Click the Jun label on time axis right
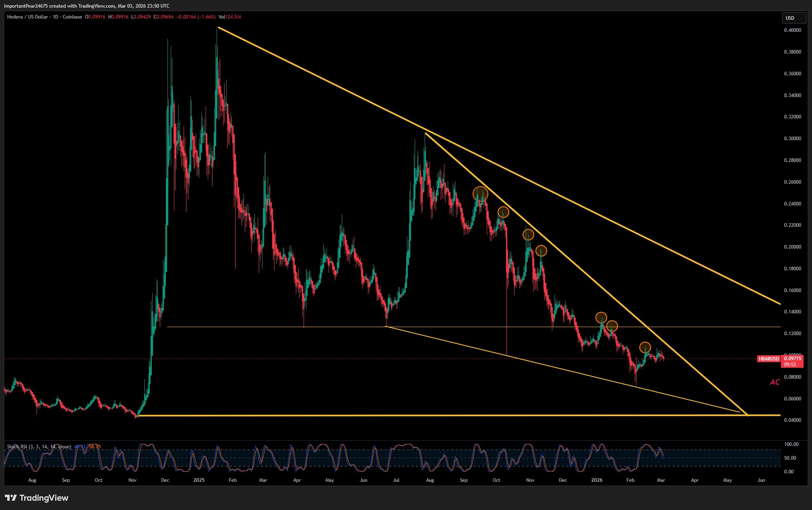Screen dimensions: 812x510 [x=761, y=480]
